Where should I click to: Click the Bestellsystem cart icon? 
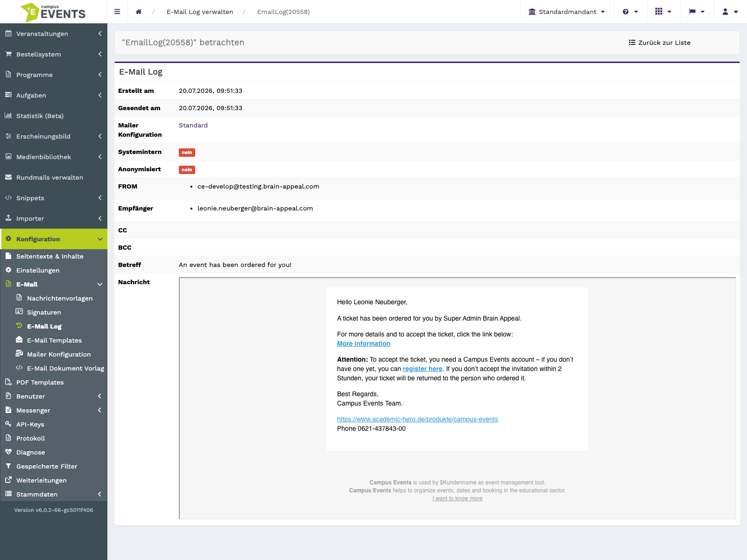point(8,54)
